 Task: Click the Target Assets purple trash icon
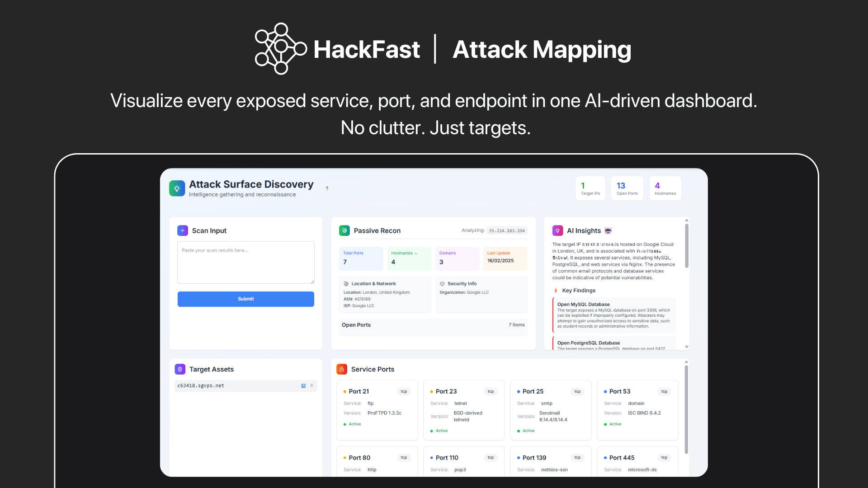[x=180, y=369]
